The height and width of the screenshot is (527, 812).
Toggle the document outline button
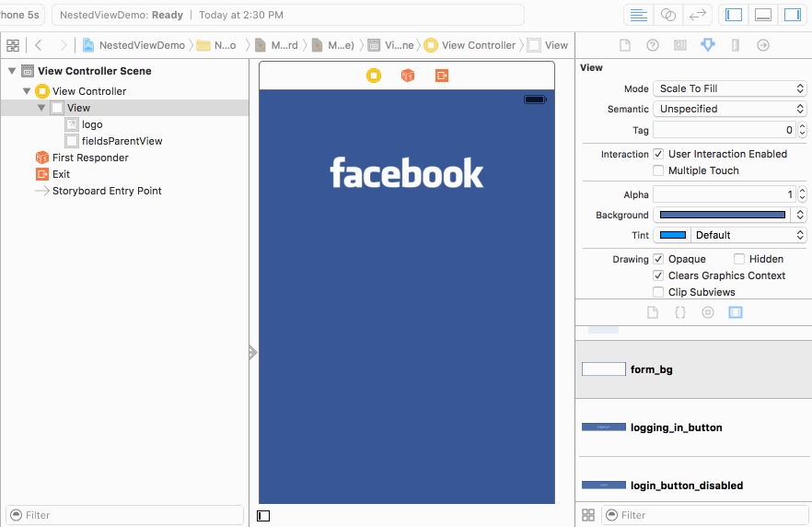coord(263,516)
